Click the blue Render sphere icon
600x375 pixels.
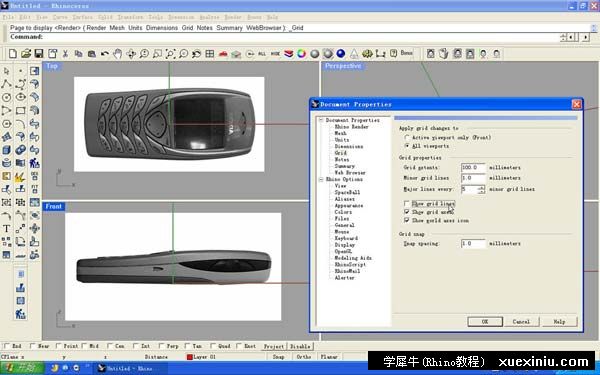(341, 54)
